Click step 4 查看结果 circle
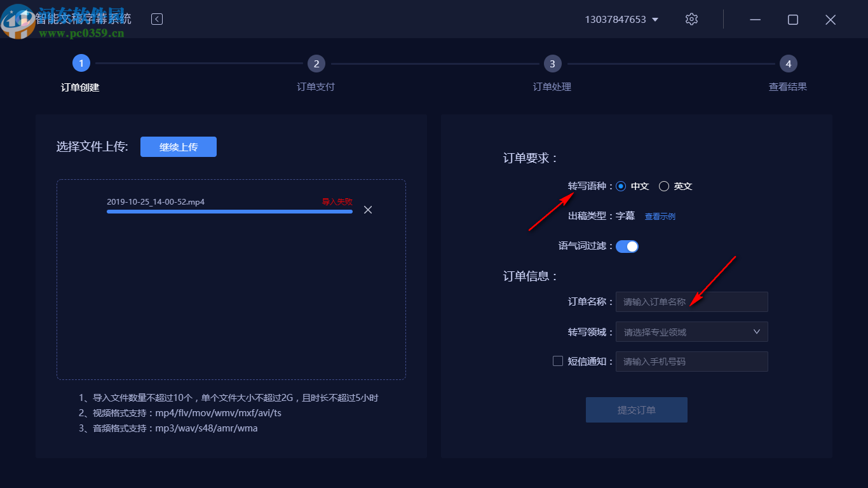The height and width of the screenshot is (488, 868). point(788,63)
